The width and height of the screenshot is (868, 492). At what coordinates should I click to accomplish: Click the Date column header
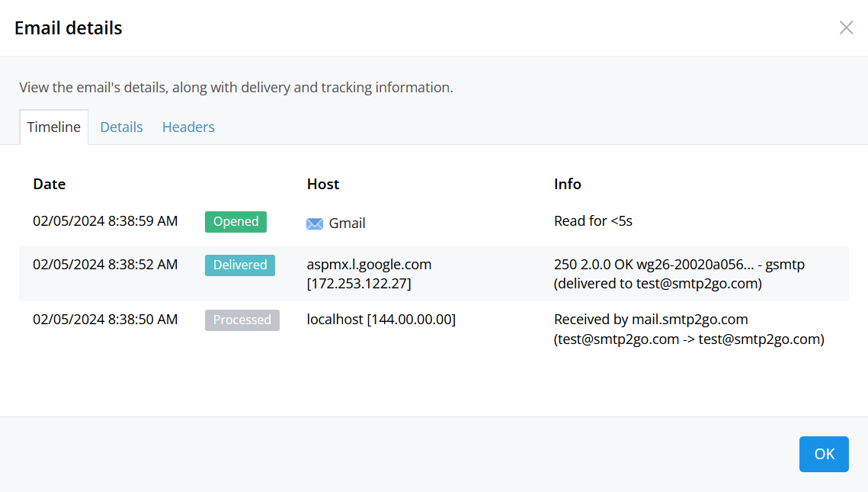(x=50, y=184)
